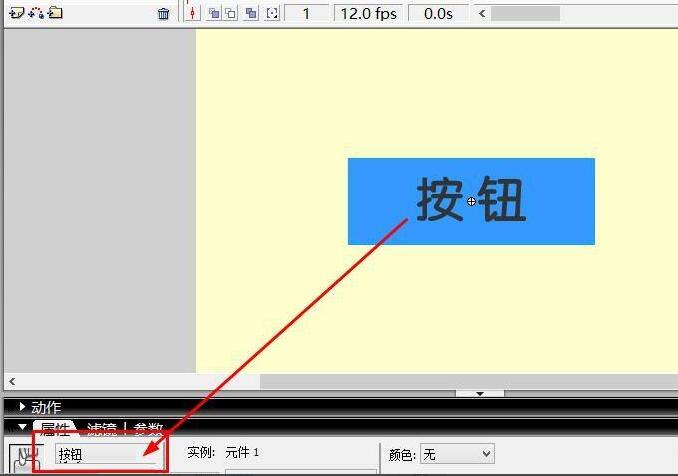
Task: Click the stage horizontal scrollbar thumb
Action: tap(469, 381)
